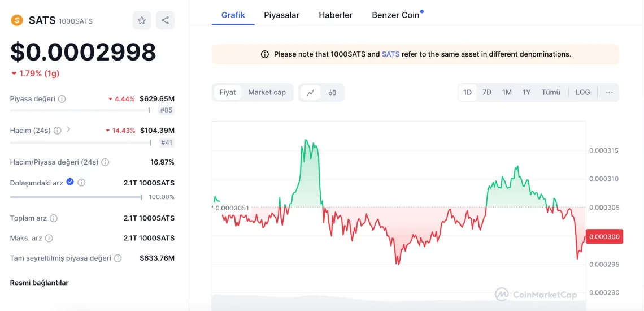Click info icon next to Toplam arz
This screenshot has height=311, width=644.
pos(54,218)
